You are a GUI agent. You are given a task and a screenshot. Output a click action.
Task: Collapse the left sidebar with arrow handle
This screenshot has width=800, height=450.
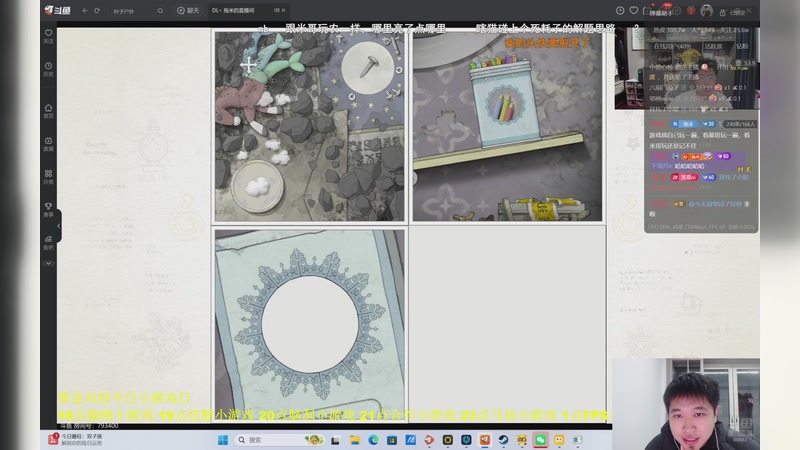tap(58, 226)
